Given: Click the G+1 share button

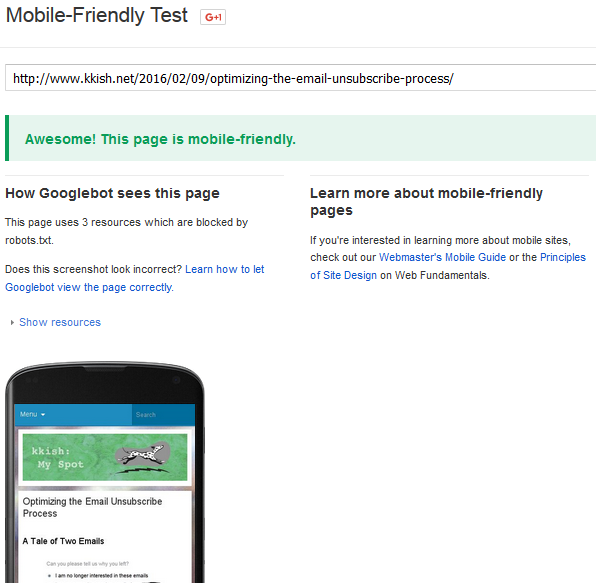Looking at the screenshot, I should coord(213,17).
